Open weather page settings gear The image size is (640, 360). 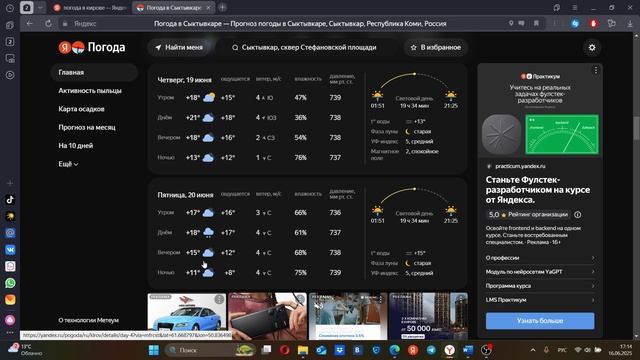[x=592, y=47]
